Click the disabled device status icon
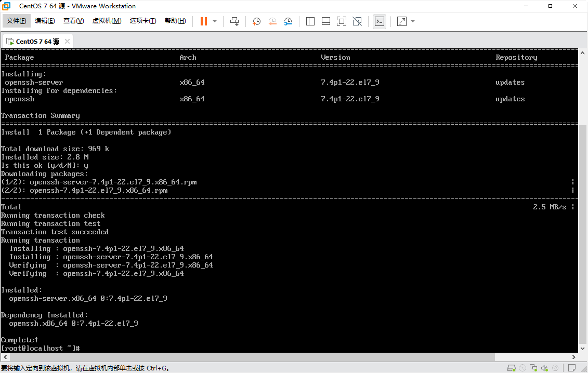 (x=555, y=368)
